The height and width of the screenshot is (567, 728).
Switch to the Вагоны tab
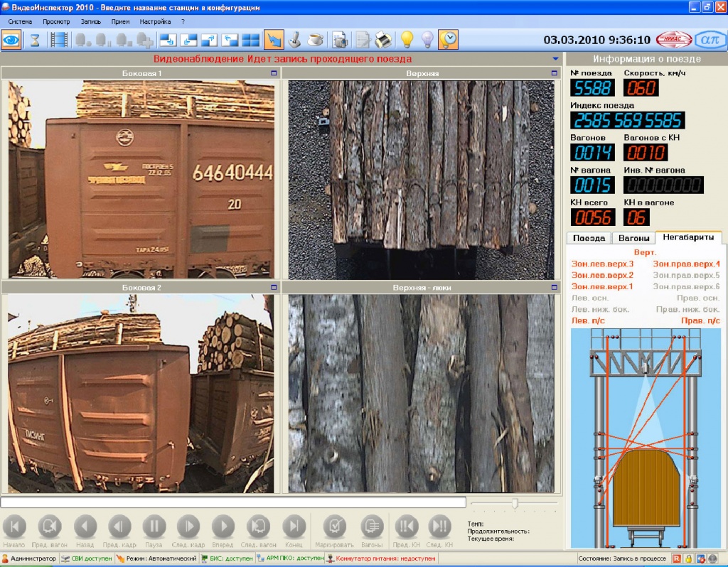(x=633, y=238)
